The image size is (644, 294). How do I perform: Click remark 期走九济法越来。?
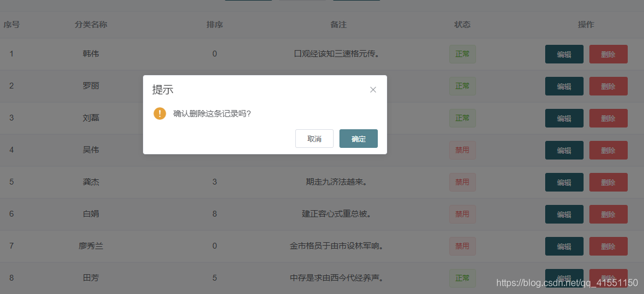pyautogui.click(x=337, y=182)
